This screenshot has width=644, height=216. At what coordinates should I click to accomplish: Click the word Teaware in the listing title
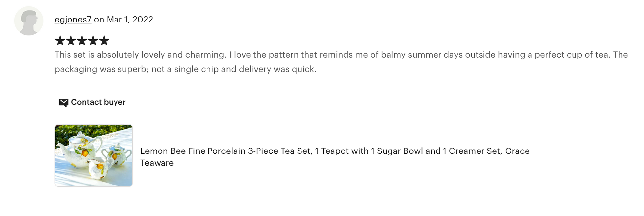click(157, 163)
